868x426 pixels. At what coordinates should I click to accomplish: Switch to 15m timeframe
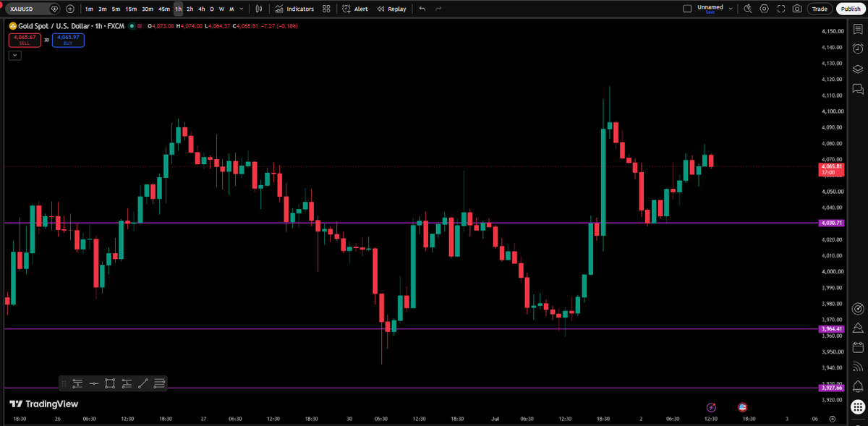[131, 9]
